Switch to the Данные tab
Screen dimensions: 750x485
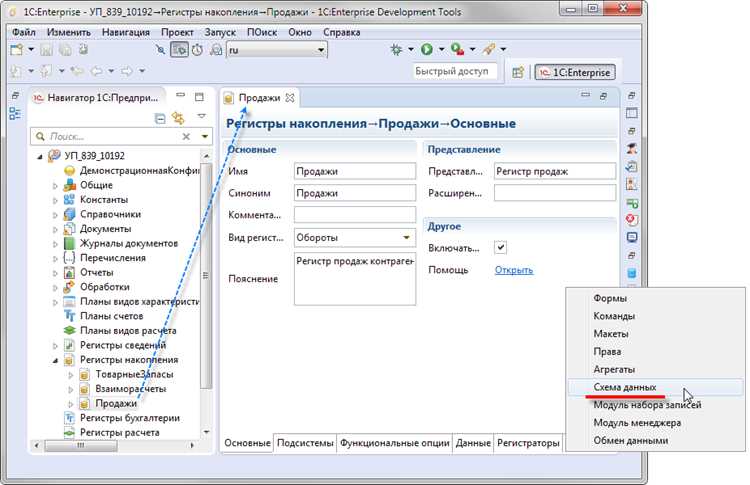click(x=473, y=443)
